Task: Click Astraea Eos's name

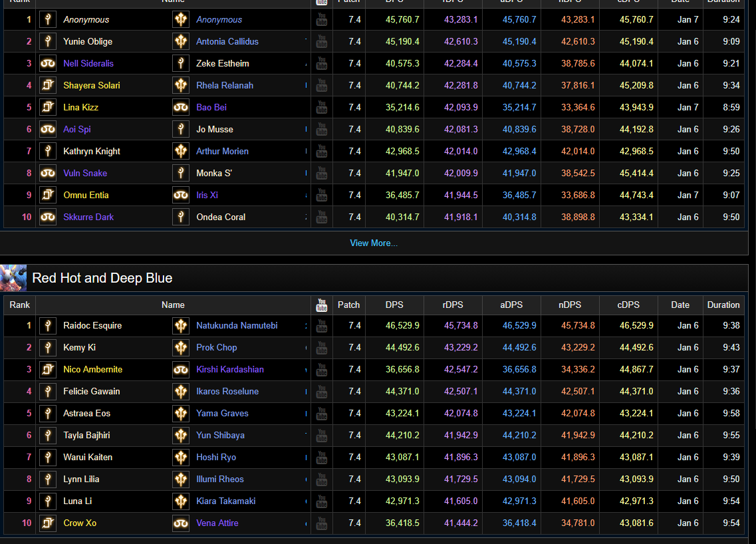Action: pyautogui.click(x=87, y=413)
